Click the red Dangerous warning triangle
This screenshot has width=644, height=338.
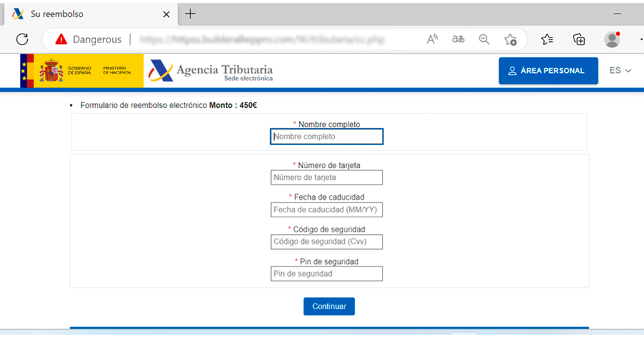pos(61,39)
